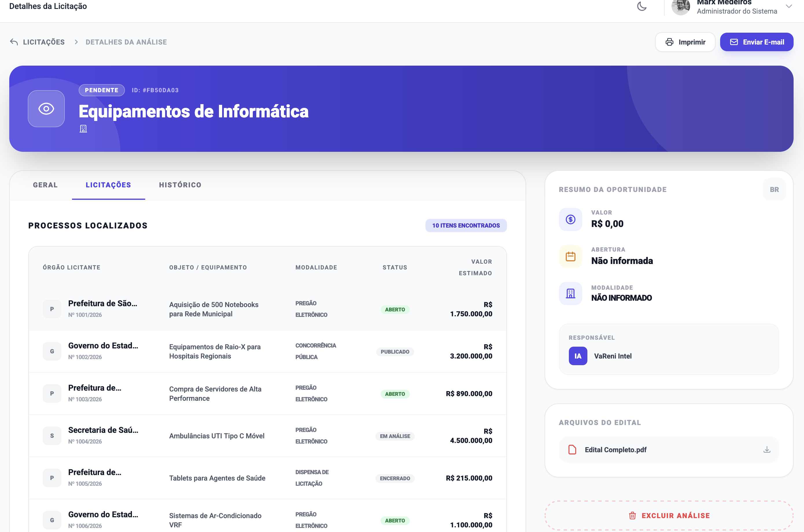The image size is (804, 532).
Task: Go to Licitações breadcrumb link
Action: pos(44,42)
